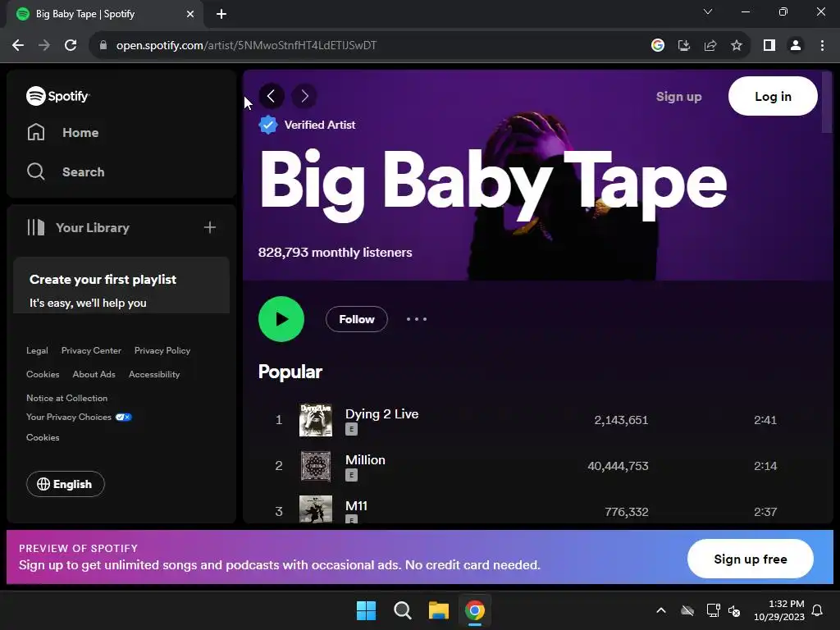Open Your Library section
The image size is (840, 630).
point(78,228)
